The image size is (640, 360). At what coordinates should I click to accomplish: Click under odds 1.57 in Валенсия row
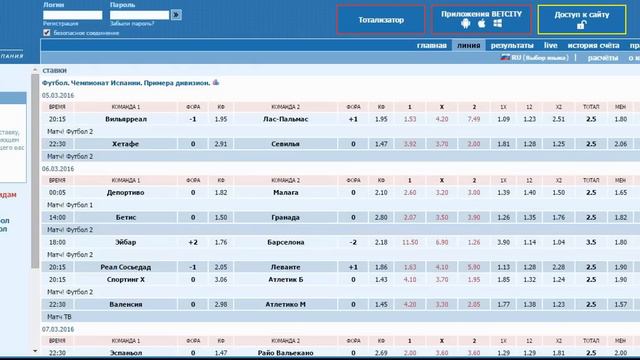click(620, 304)
